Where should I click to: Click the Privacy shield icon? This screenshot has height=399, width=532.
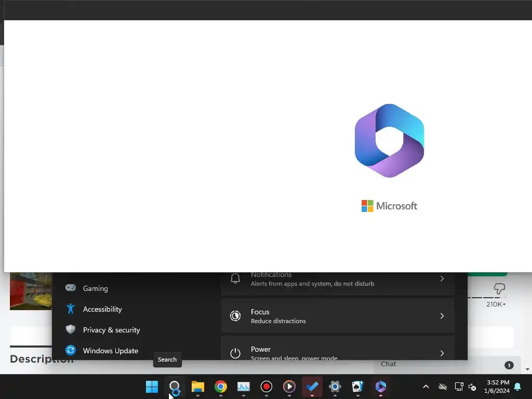coord(71,329)
